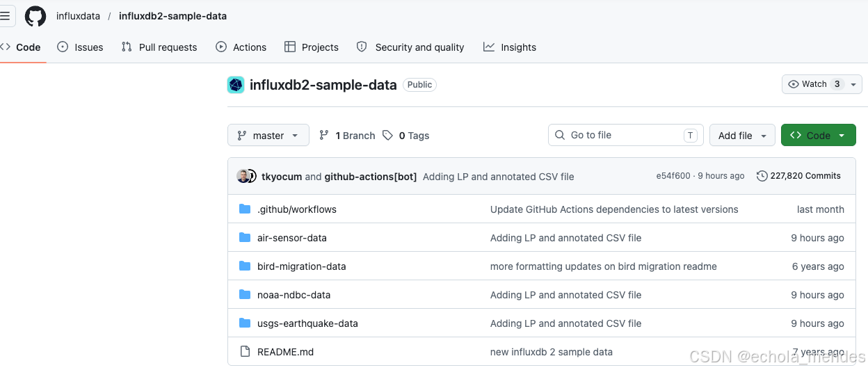
Task: Open the Actions tab
Action: pos(241,47)
